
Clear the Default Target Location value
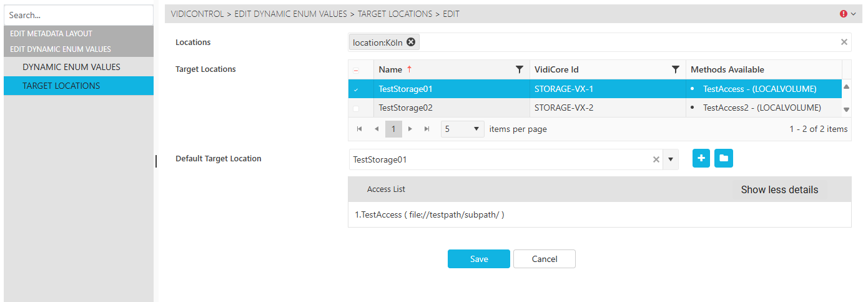[x=656, y=159]
